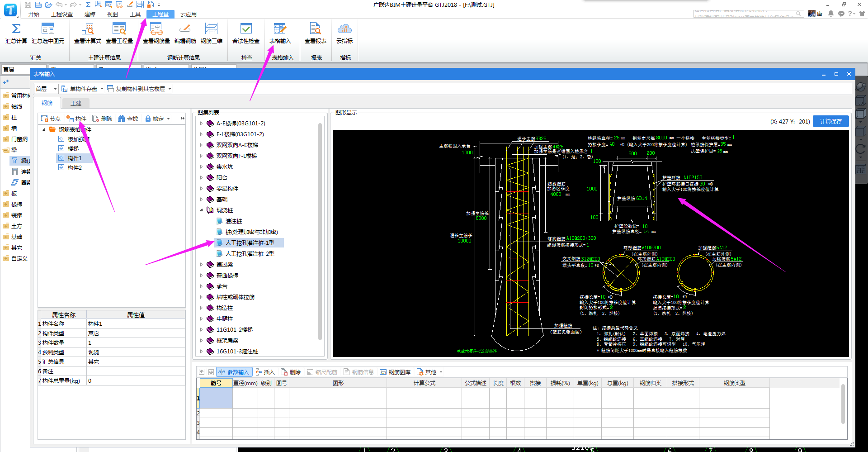Image resolution: width=868 pixels, height=452 pixels.
Task: Move rebar row down arrow icon
Action: (211, 372)
